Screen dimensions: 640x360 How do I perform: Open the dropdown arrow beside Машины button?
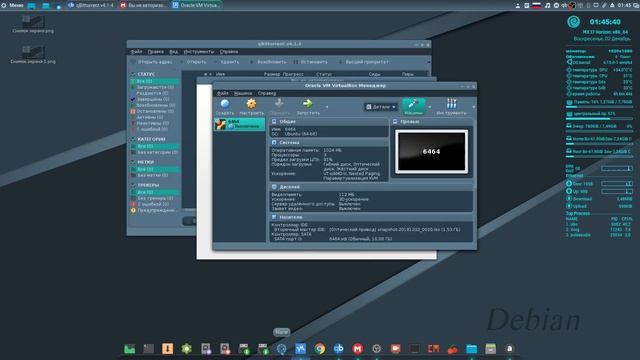(x=429, y=107)
